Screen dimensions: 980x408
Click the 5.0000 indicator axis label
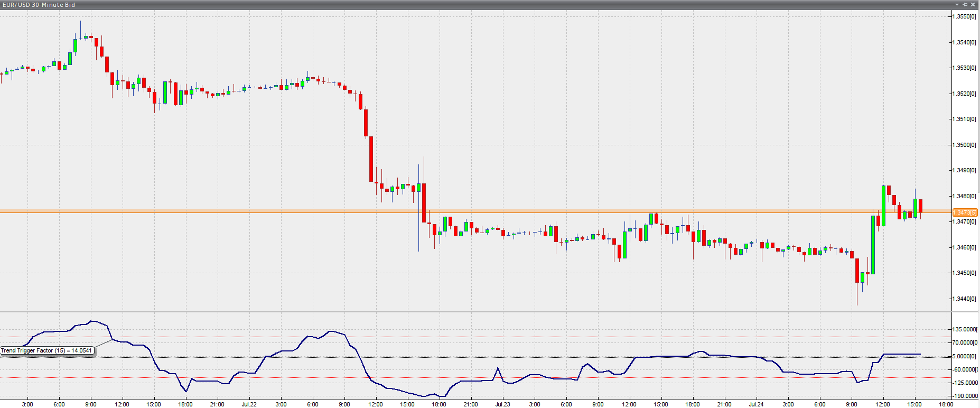(965, 356)
